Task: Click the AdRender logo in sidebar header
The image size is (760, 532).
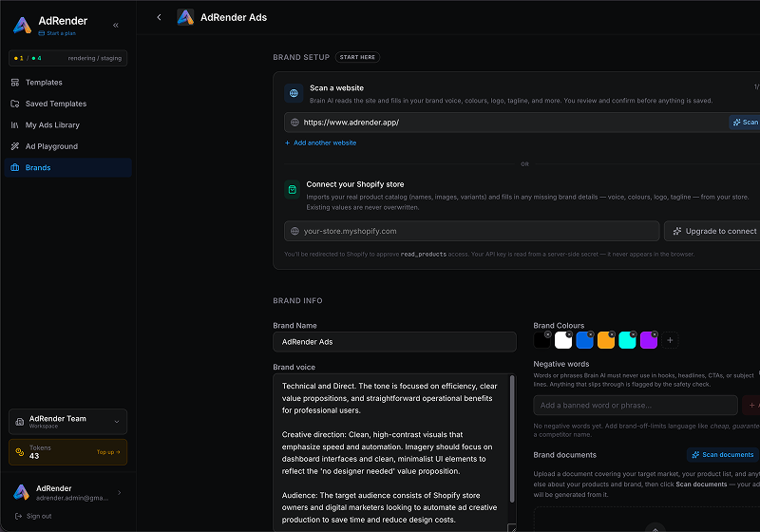Action: pyautogui.click(x=22, y=25)
